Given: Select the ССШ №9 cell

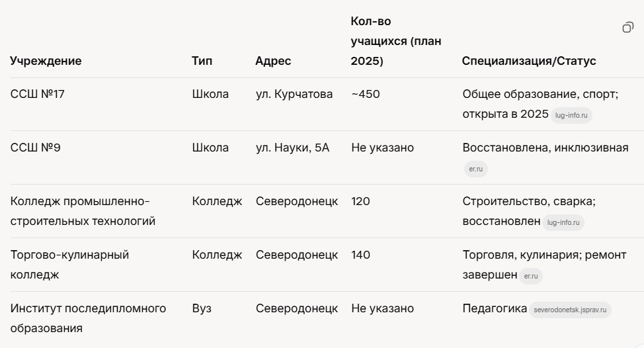Looking at the screenshot, I should click(35, 148).
